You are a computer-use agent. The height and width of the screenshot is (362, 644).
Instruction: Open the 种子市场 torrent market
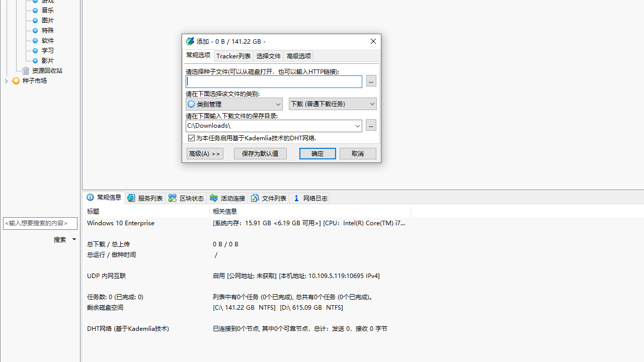[34, 80]
